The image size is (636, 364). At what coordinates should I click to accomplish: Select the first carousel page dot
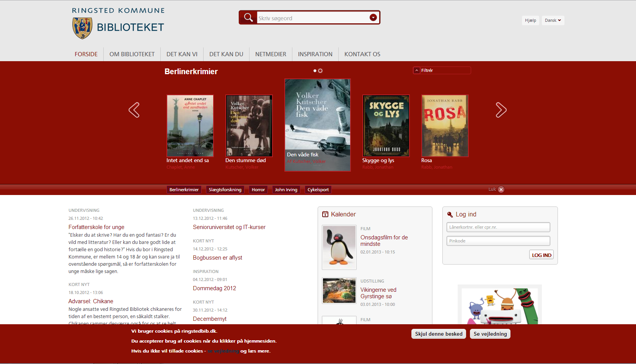[315, 71]
